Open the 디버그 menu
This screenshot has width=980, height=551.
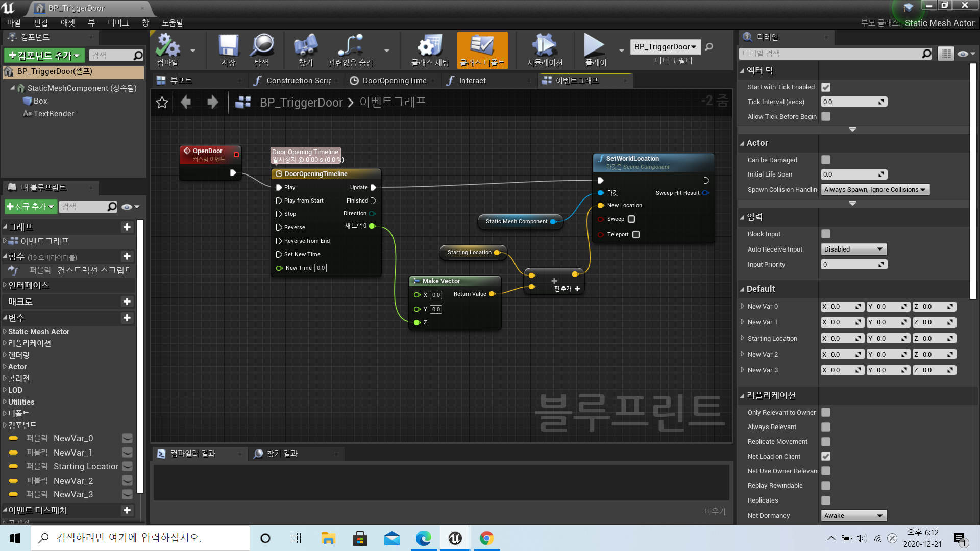point(118,23)
